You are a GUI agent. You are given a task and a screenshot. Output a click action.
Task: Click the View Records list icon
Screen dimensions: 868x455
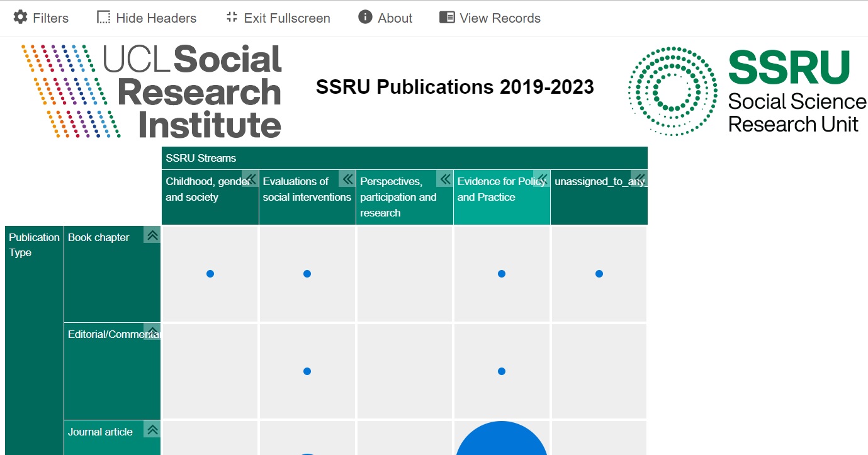[447, 18]
